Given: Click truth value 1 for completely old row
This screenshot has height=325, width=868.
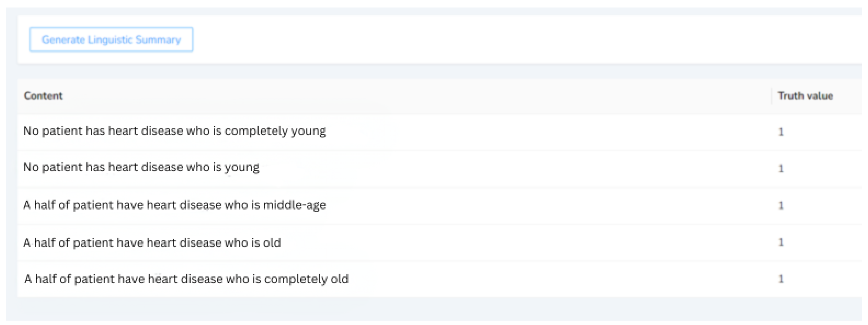Looking at the screenshot, I should click(781, 279).
